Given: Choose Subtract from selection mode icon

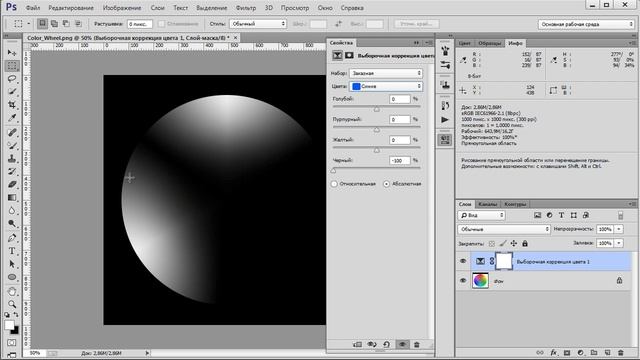Looking at the screenshot, I should 66,24.
